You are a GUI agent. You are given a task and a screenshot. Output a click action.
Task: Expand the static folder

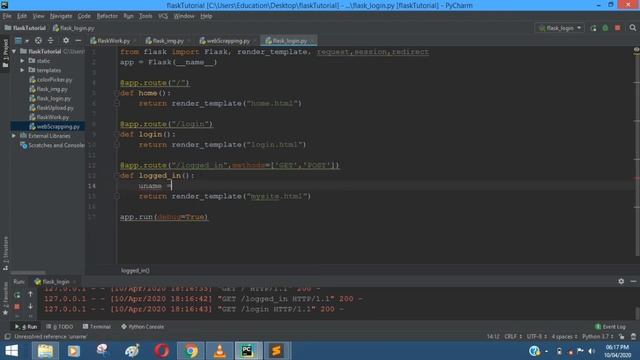(x=22, y=61)
